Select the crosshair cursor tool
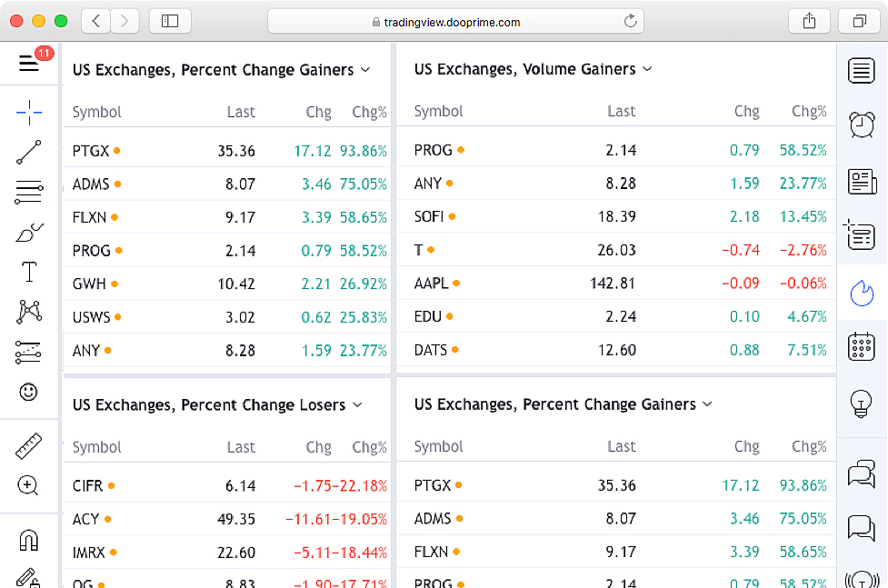The image size is (888, 588). [29, 113]
